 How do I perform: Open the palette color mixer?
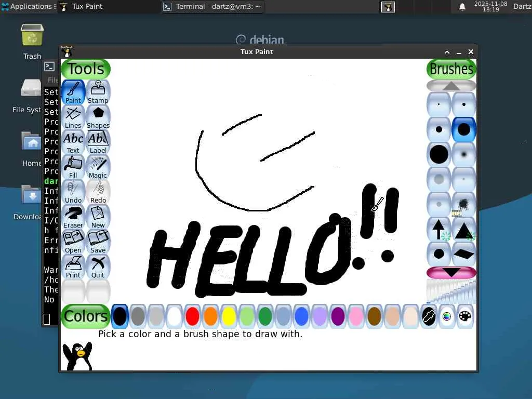[x=465, y=316]
